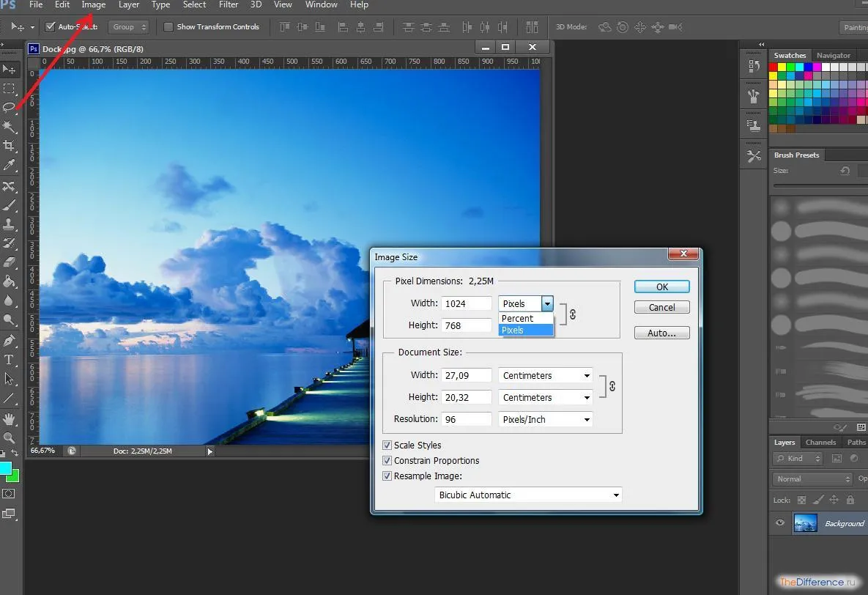868x595 pixels.
Task: Open the Filter menu
Action: tap(229, 5)
